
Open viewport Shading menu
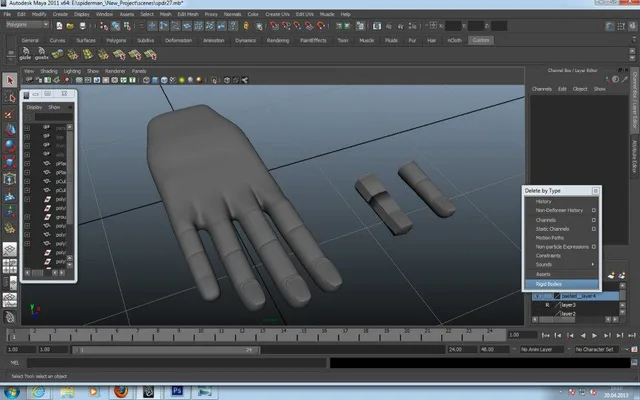tap(49, 71)
